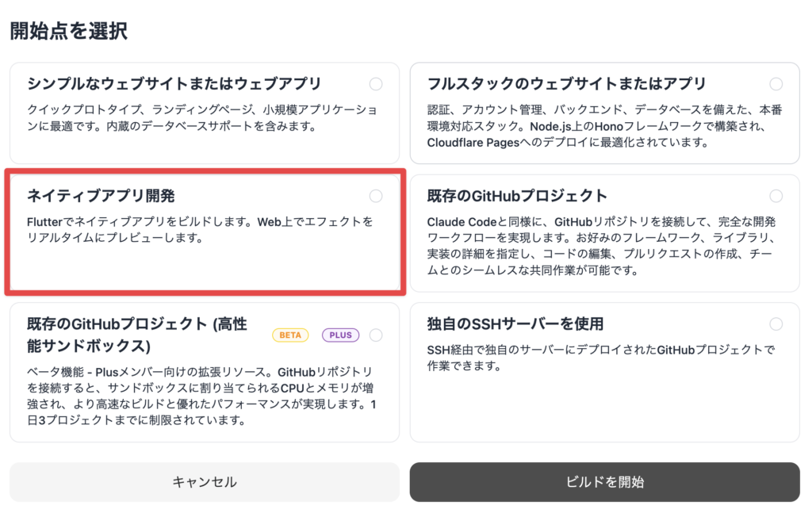
Task: Click the yellow BETA badge
Action: [x=290, y=335]
